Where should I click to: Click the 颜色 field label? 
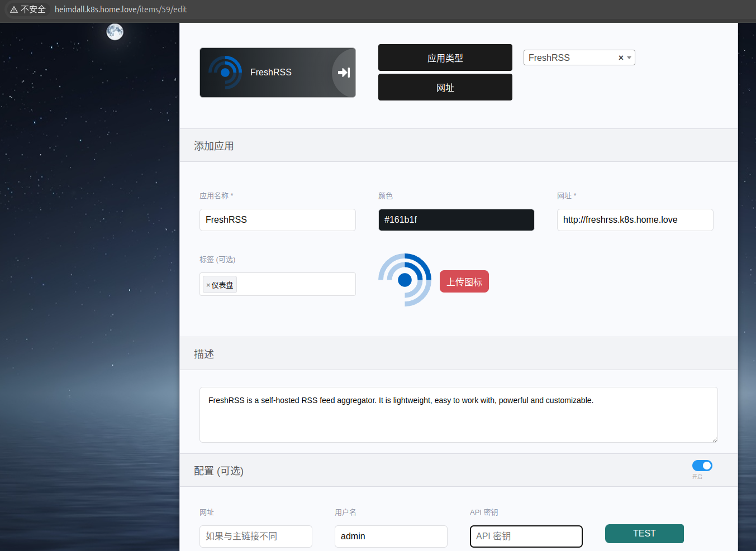click(x=386, y=196)
